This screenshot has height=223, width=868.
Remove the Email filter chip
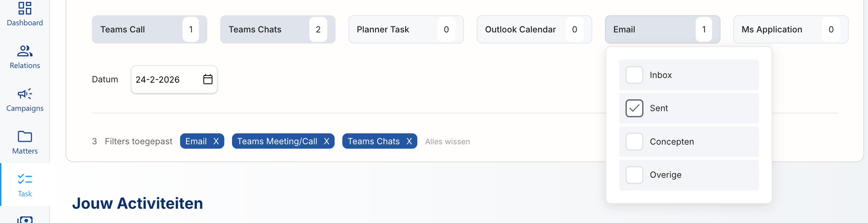[x=216, y=141]
